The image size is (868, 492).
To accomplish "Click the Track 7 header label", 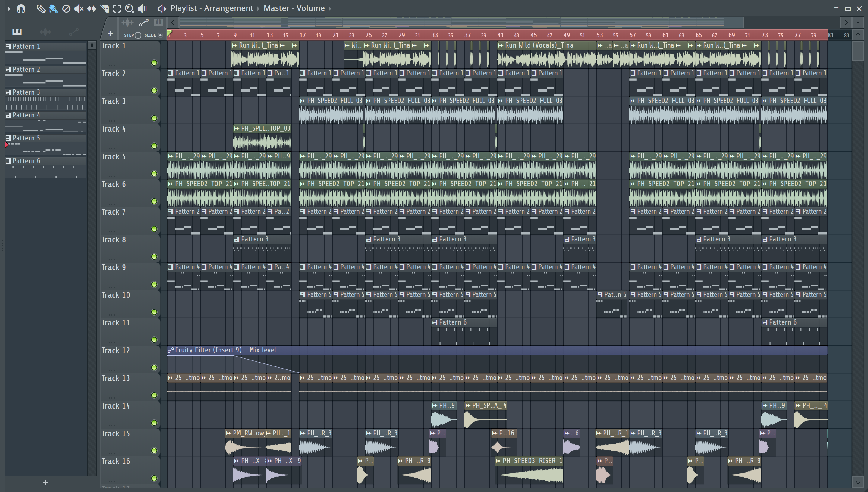I will (114, 212).
